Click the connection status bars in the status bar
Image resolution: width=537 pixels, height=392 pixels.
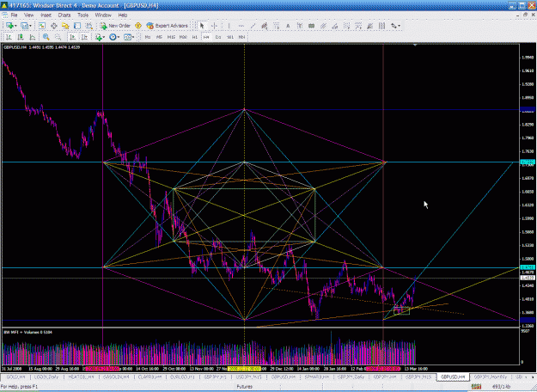click(x=476, y=387)
